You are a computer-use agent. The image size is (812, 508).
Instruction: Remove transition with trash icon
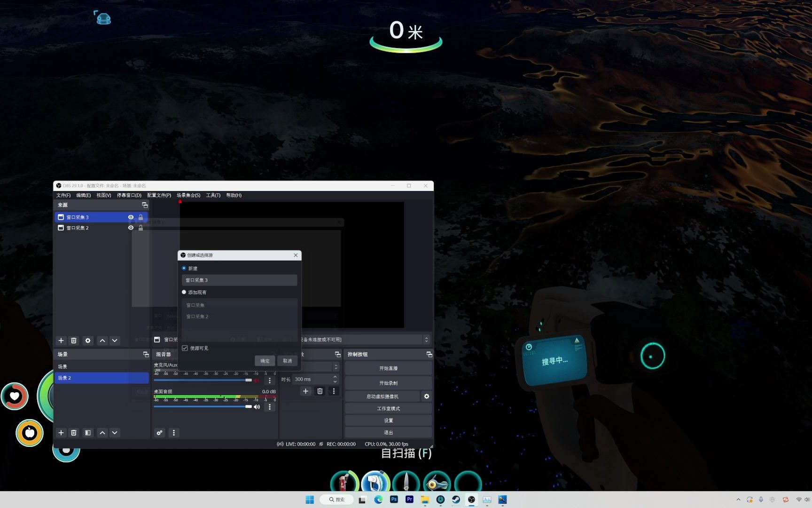(320, 391)
